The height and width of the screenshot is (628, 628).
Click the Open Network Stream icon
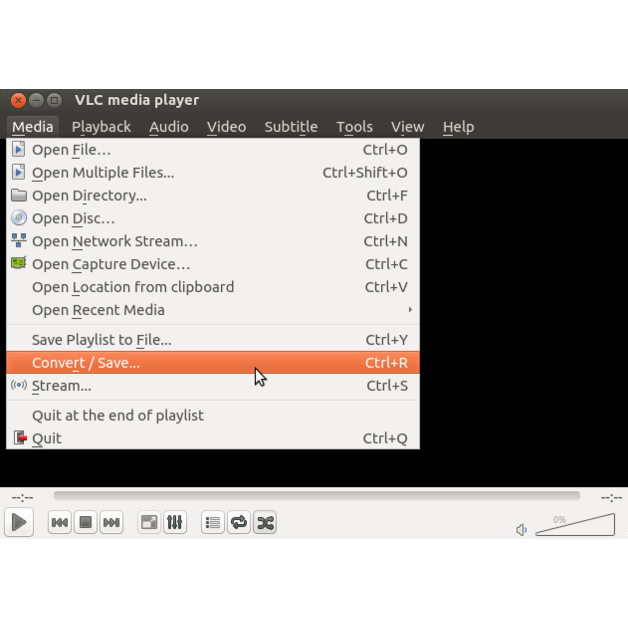(x=18, y=241)
